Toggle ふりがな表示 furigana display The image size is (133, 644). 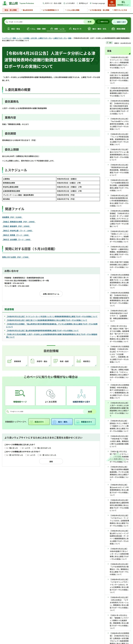click(x=69, y=3)
